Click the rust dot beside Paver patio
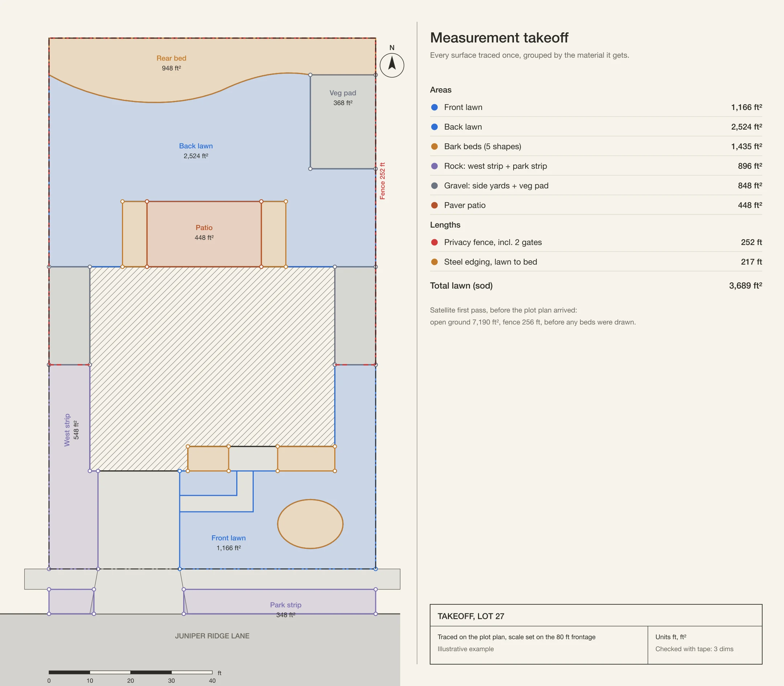 [434, 205]
